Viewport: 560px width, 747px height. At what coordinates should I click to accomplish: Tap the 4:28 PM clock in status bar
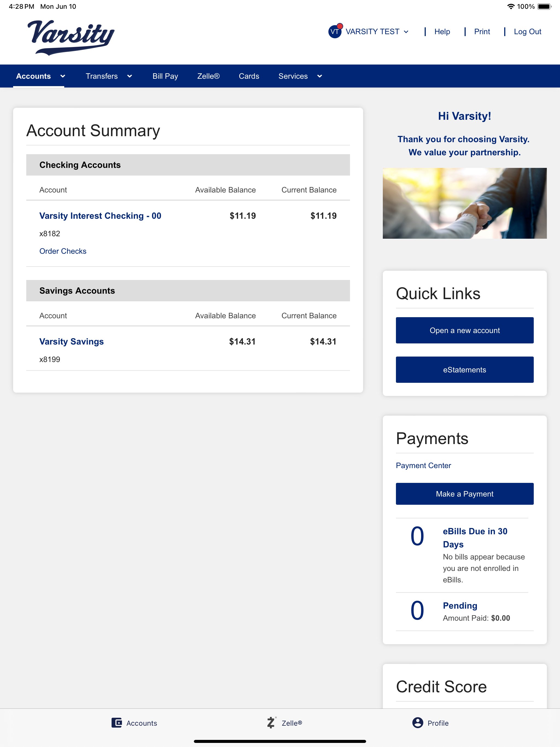(21, 6)
